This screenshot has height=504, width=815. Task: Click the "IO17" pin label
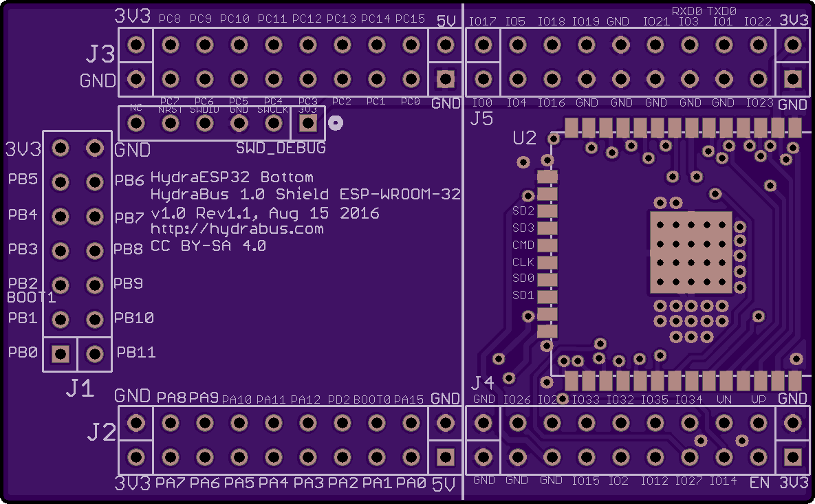tap(482, 21)
